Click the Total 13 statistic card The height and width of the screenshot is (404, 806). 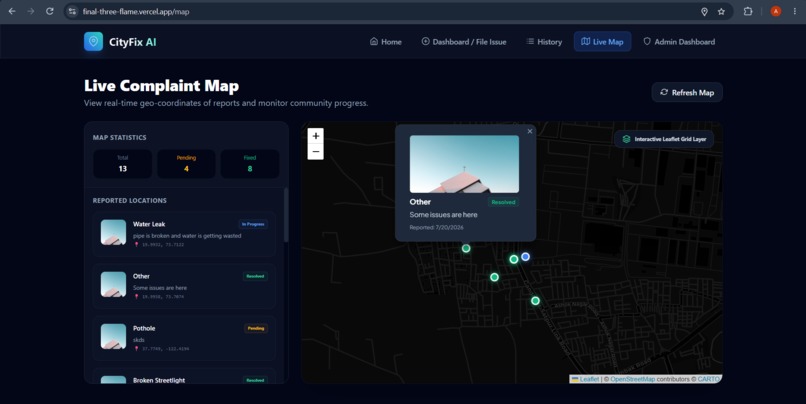point(122,164)
